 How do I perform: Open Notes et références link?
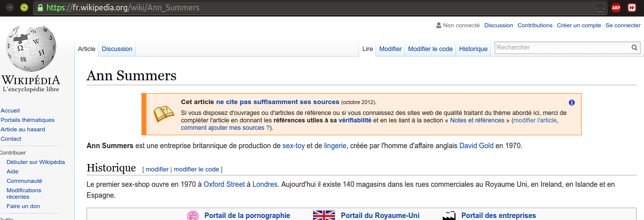click(x=477, y=120)
